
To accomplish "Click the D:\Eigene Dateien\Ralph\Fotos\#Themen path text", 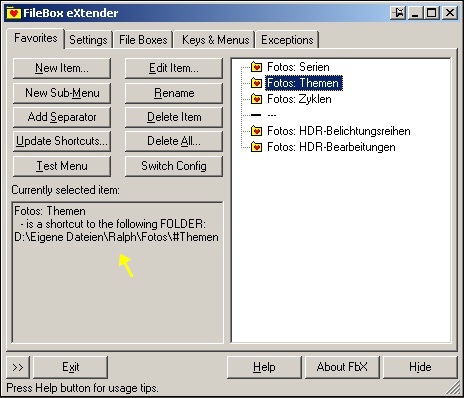I will pos(116,237).
